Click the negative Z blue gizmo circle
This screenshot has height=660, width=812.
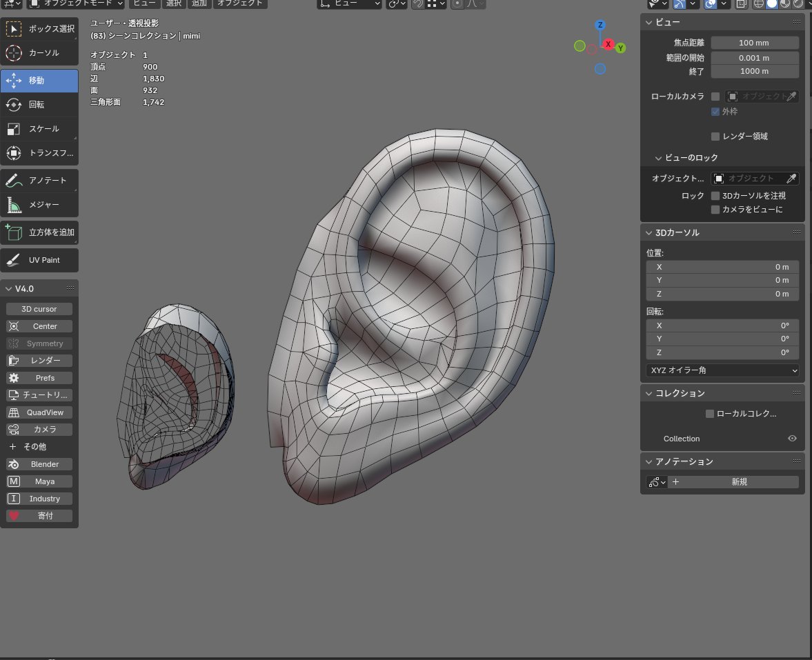[600, 69]
